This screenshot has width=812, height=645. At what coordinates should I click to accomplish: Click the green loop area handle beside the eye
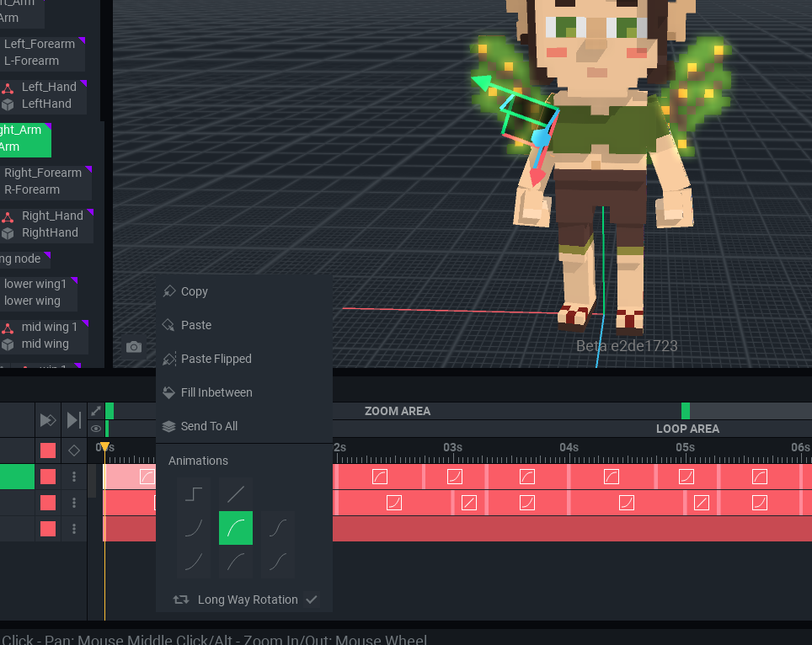[107, 429]
